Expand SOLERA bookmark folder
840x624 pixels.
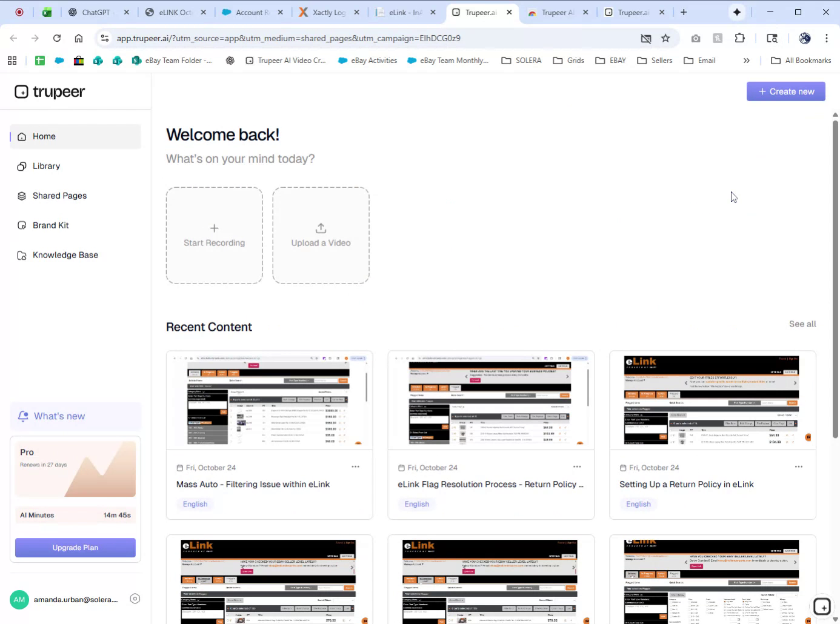tap(521, 61)
